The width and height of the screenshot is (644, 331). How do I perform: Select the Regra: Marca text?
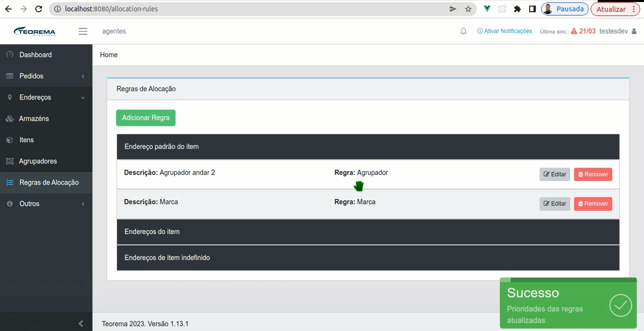coord(355,202)
